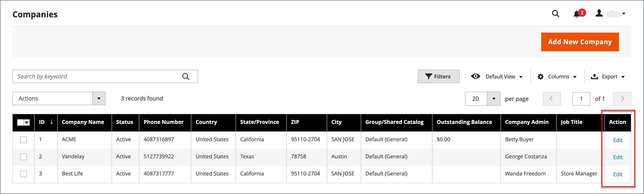Click phone number 5127739922
This screenshot has height=194, width=644.
tap(158, 157)
